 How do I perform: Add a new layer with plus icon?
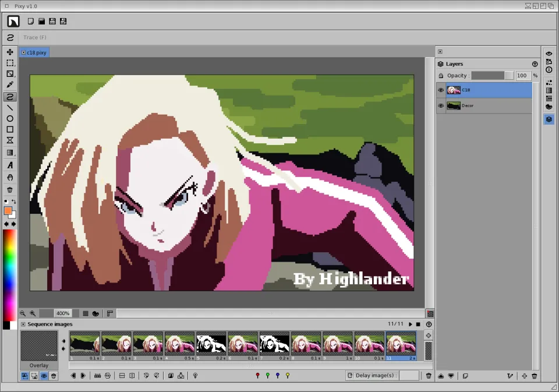524,376
